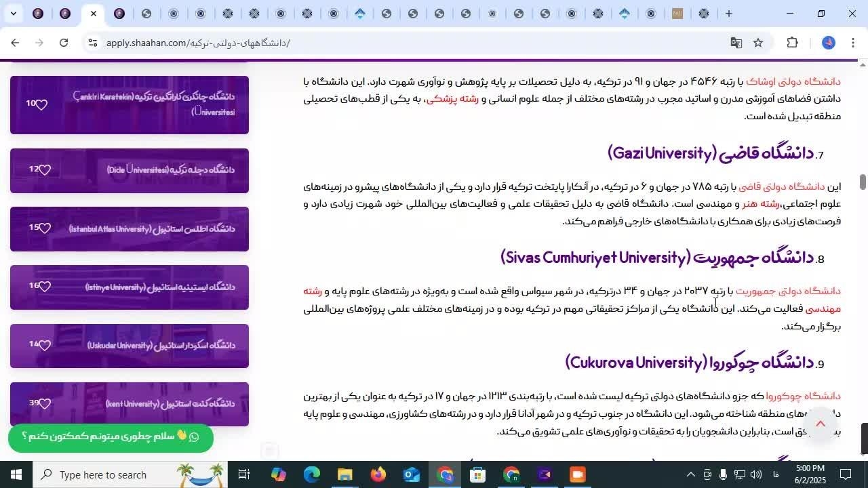This screenshot has height=488, width=868.
Task: Open Firefox from the taskbar
Action: 378,474
